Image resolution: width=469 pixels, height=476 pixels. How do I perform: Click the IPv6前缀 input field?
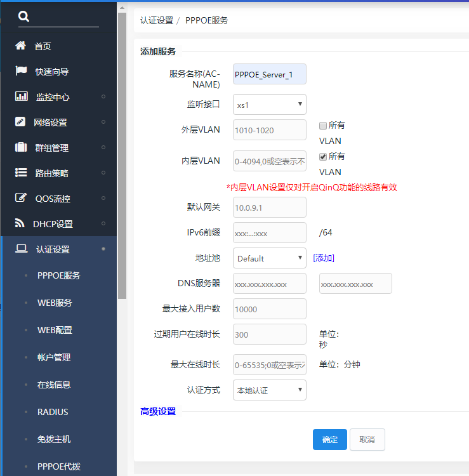tap(270, 233)
